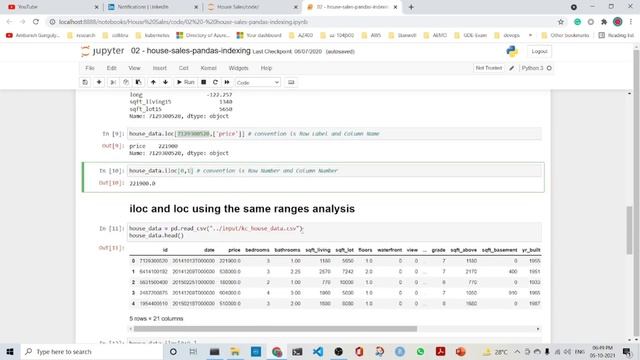Run the current cell
The image size is (640, 360).
186,82
